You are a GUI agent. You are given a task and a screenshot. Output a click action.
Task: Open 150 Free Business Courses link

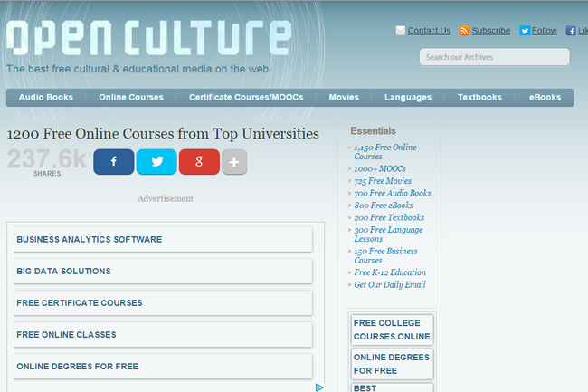(385, 255)
